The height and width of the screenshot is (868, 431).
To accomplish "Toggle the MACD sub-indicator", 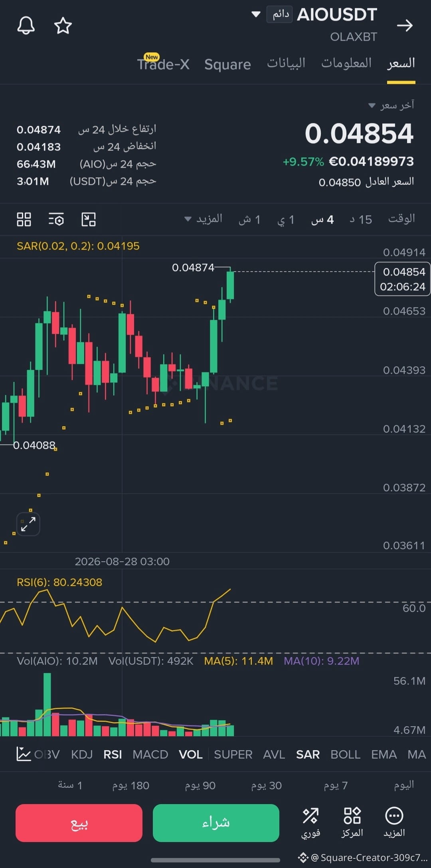I will point(150,754).
